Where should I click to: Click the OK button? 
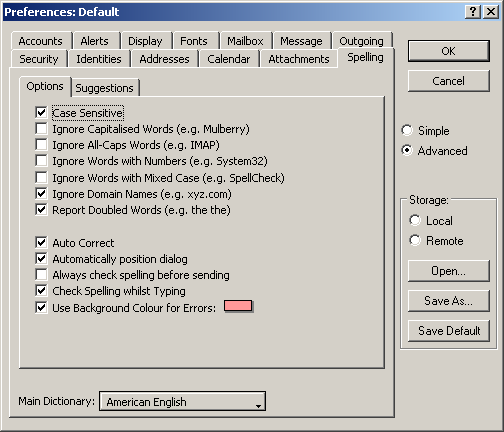pyautogui.click(x=449, y=51)
